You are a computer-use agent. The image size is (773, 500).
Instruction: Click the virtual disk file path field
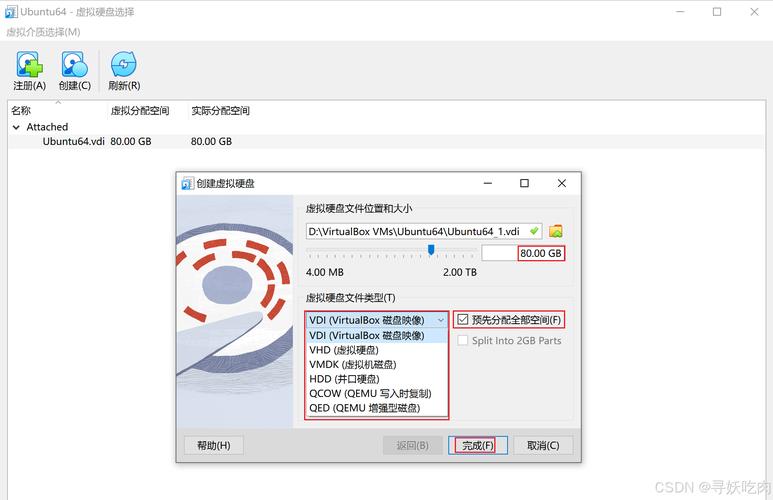coord(423,231)
